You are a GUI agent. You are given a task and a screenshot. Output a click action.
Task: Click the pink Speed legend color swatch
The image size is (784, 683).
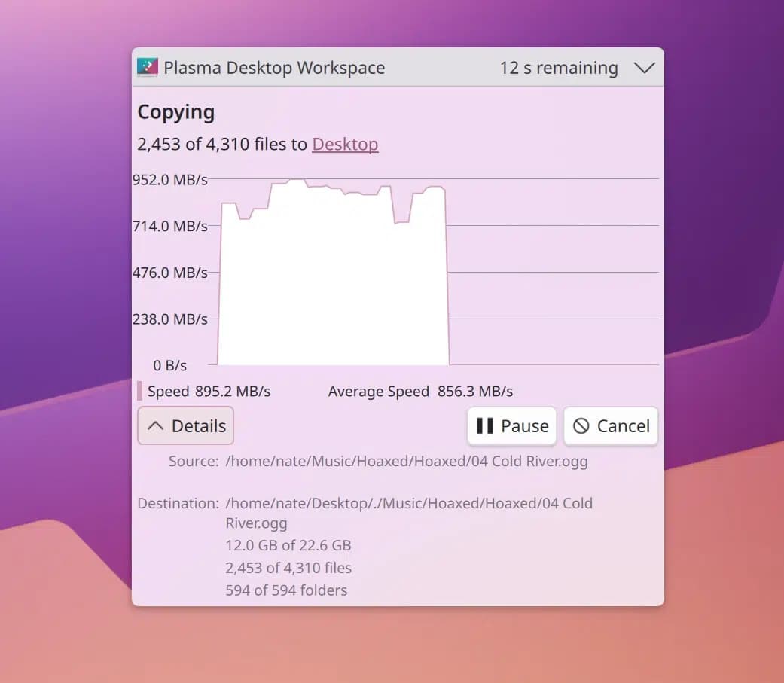(x=140, y=391)
